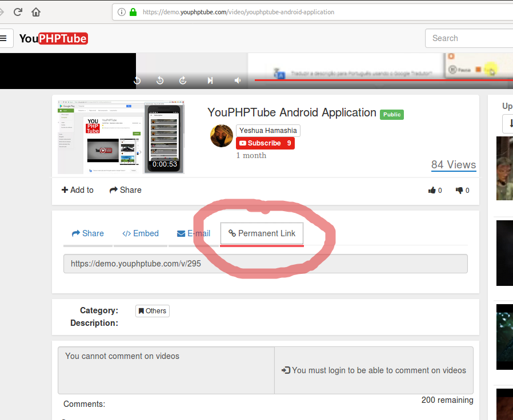Image resolution: width=513 pixels, height=420 pixels.
Task: Switch to the Embed tab
Action: [141, 233]
